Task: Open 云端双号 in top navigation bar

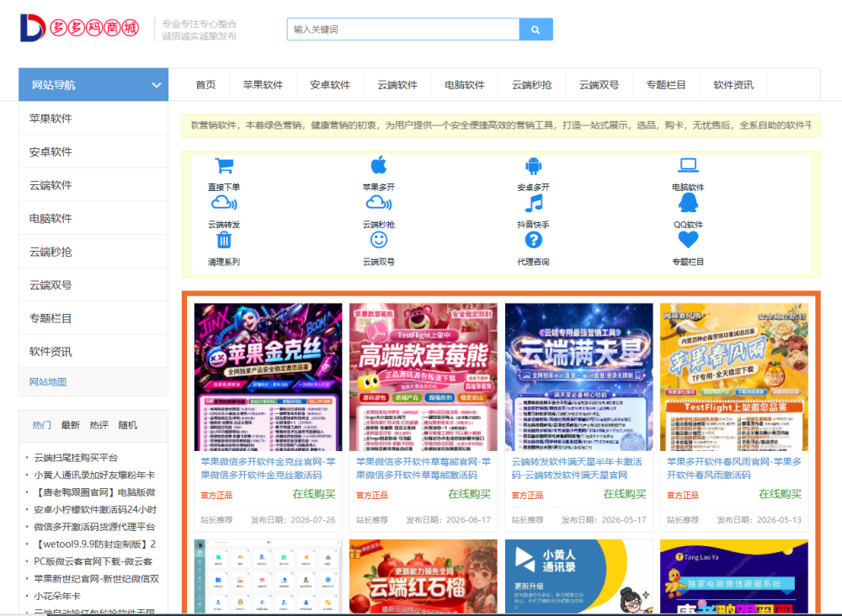Action: pyautogui.click(x=599, y=85)
